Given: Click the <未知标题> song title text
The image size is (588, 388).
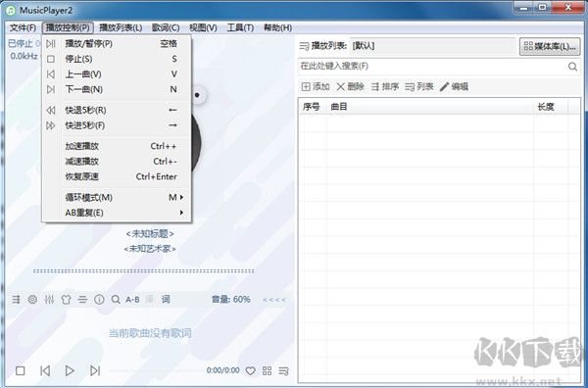Looking at the screenshot, I should [150, 234].
